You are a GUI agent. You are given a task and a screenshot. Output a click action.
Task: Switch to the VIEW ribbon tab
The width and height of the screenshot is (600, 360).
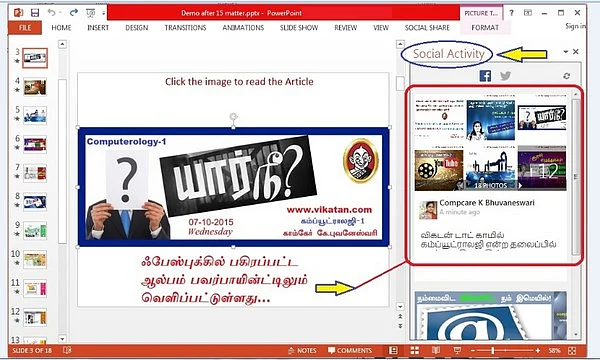(381, 28)
